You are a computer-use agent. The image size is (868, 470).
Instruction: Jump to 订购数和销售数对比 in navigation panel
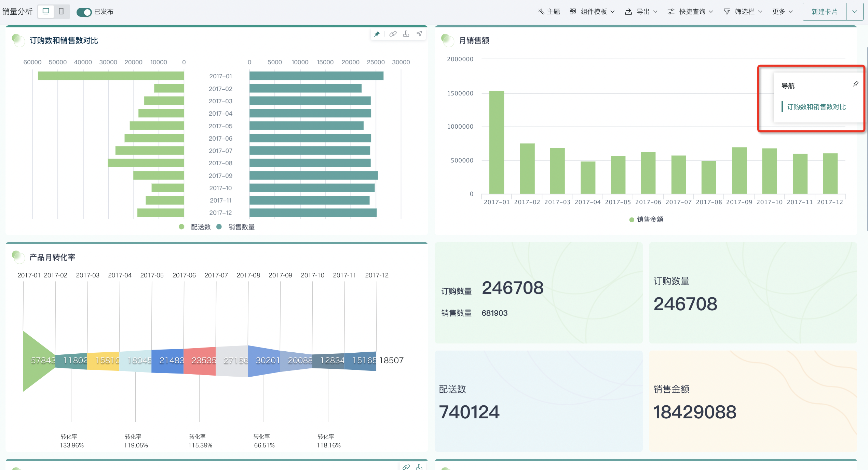pyautogui.click(x=816, y=107)
